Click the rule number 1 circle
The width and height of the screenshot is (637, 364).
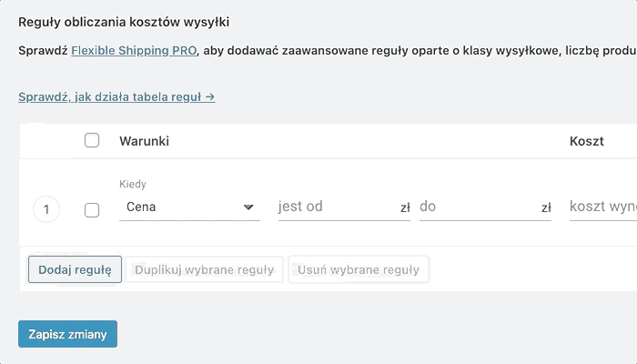coord(46,210)
